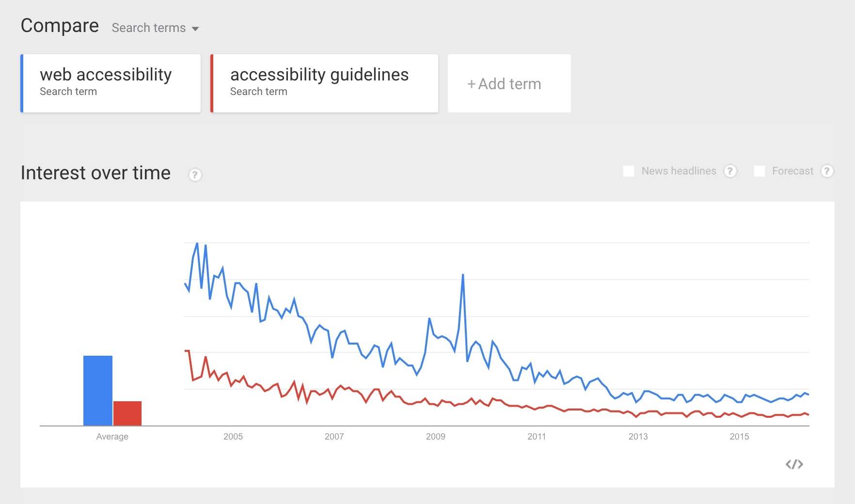The width and height of the screenshot is (855, 504).
Task: Click the 2011 label on the timeline
Action: [x=537, y=437]
